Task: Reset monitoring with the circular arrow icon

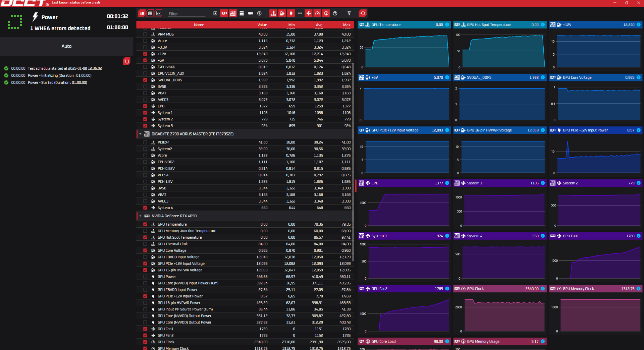Action: coord(363,13)
